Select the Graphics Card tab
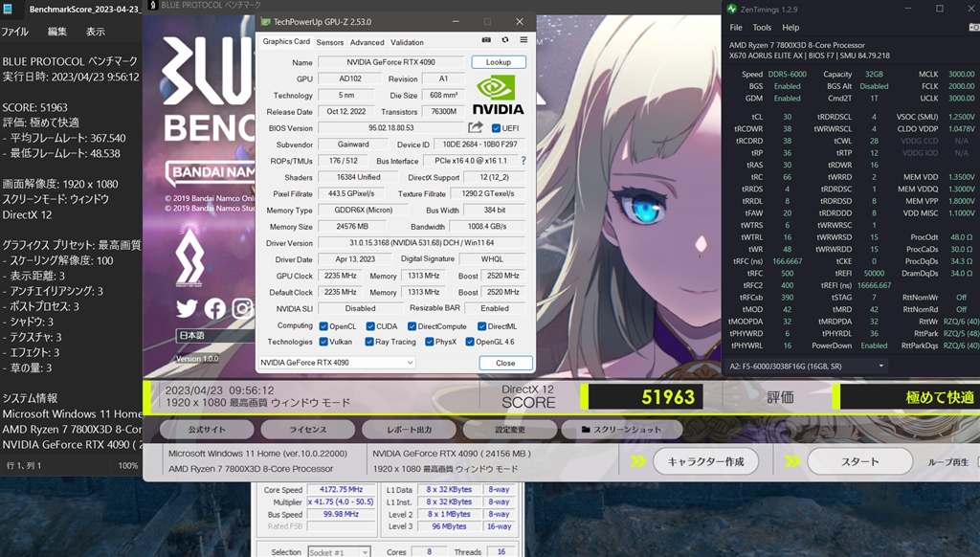The width and height of the screenshot is (980, 557). click(286, 41)
